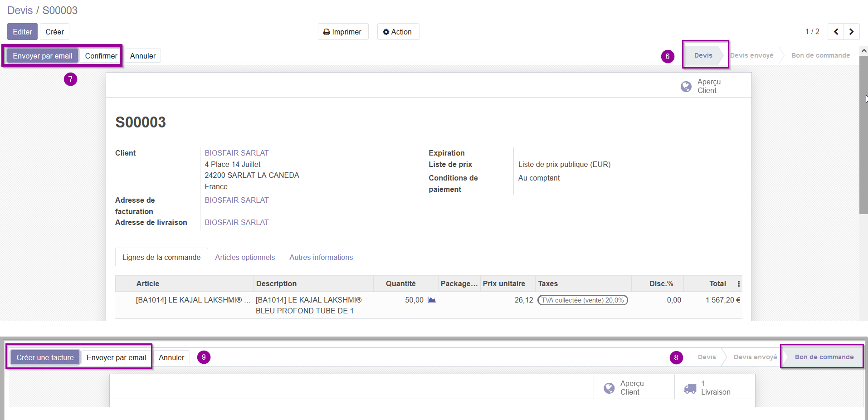Open the column options kebab icon in table header
868x420 pixels.
tap(738, 284)
